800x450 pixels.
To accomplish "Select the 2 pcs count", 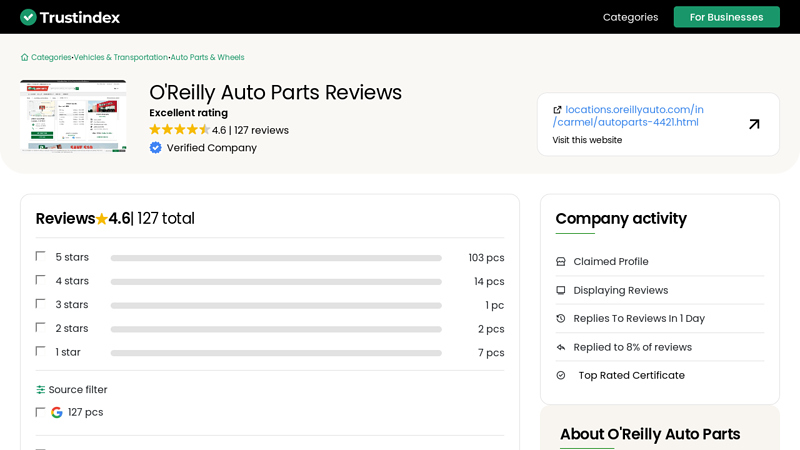I will 491,329.
